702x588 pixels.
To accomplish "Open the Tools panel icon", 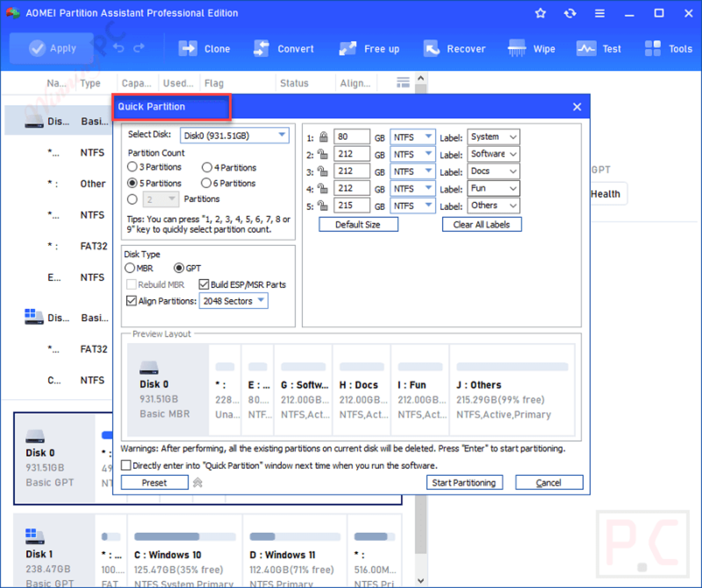I will point(669,48).
